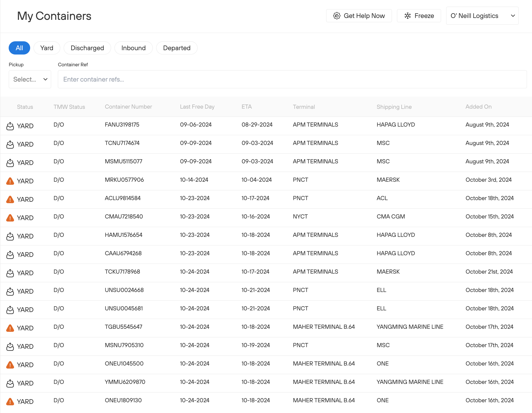Click the alert icon on TGBU5545647 row
The height and width of the screenshot is (413, 532).
tap(10, 328)
